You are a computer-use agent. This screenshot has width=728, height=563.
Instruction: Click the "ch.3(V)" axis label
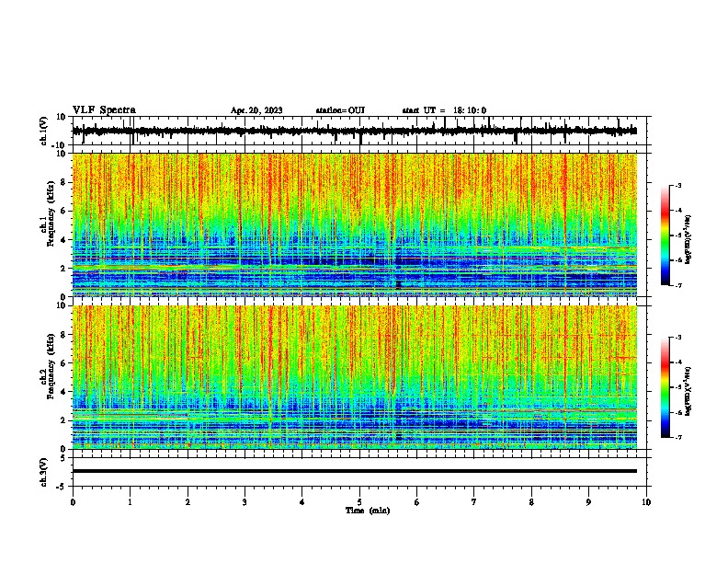click(44, 472)
